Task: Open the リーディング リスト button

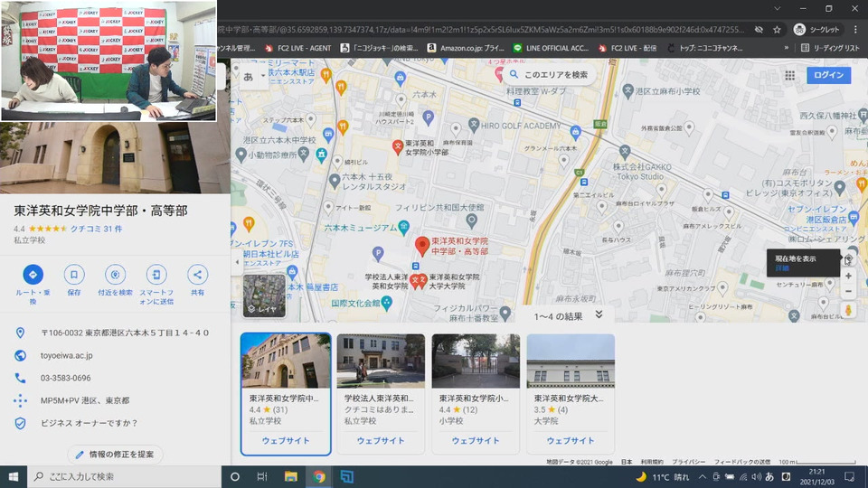Action: [830, 48]
